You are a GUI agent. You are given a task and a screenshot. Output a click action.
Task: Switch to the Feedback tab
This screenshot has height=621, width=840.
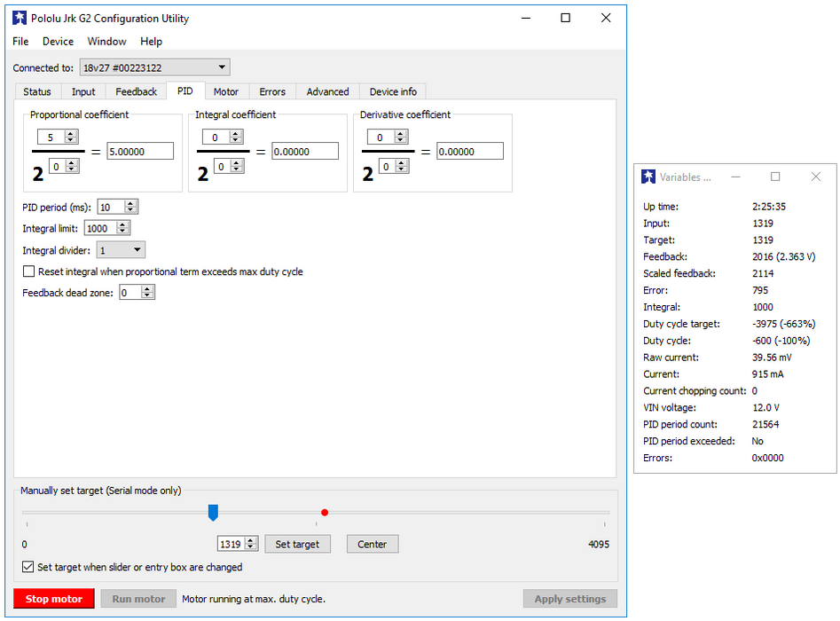137,91
